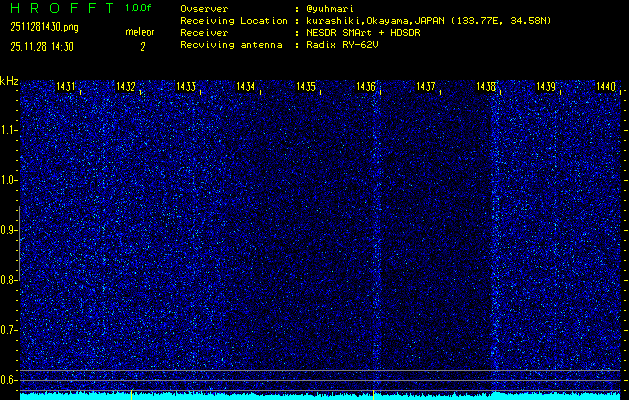Click the yellow meteor marker near 1436

click(373, 394)
